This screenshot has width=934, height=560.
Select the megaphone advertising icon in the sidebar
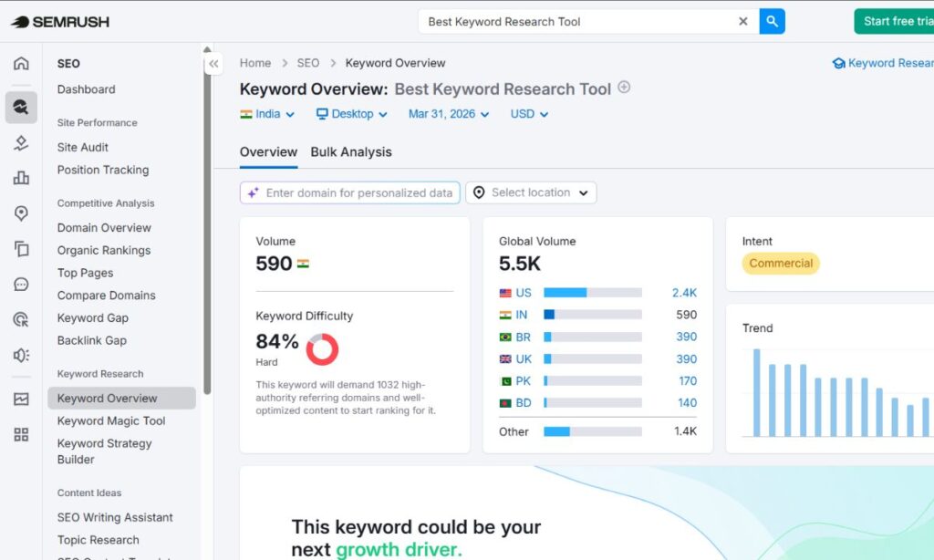(x=20, y=354)
